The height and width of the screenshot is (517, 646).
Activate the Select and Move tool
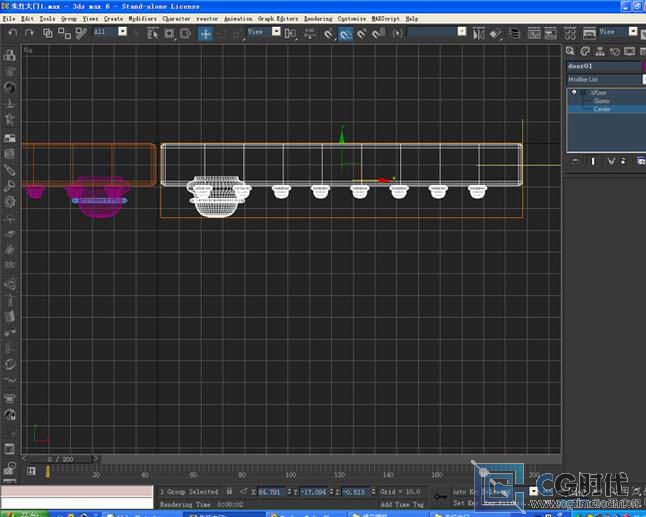point(205,33)
